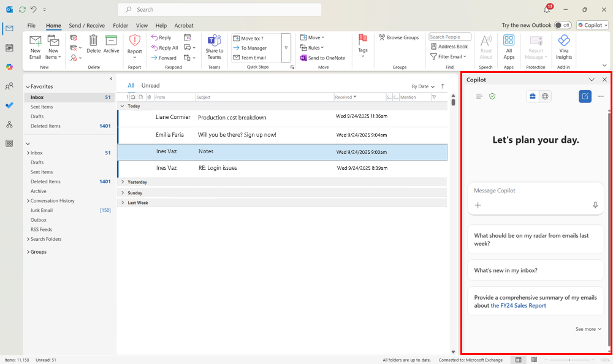Open Address Book

[449, 46]
